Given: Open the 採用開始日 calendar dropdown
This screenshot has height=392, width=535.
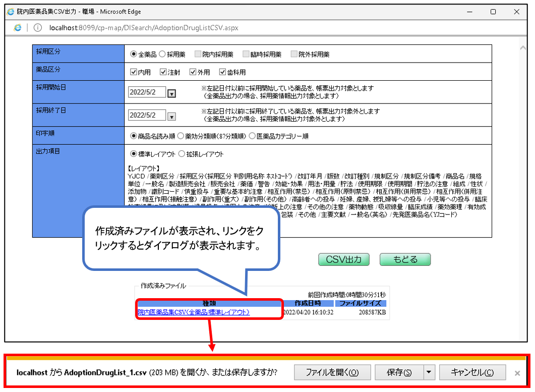Looking at the screenshot, I should pos(171,93).
